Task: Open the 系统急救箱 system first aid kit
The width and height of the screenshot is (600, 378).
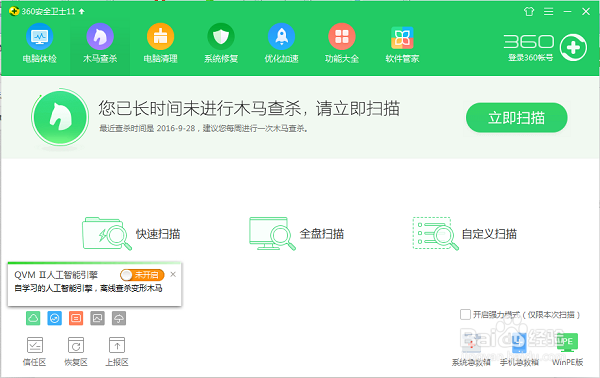Action: point(471,349)
